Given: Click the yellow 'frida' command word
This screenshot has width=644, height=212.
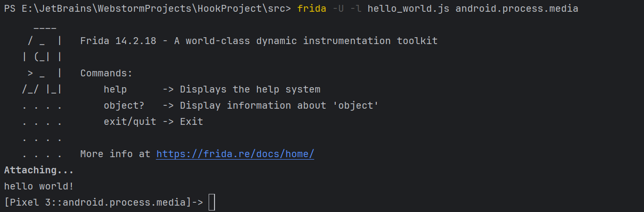Looking at the screenshot, I should click(x=311, y=9).
